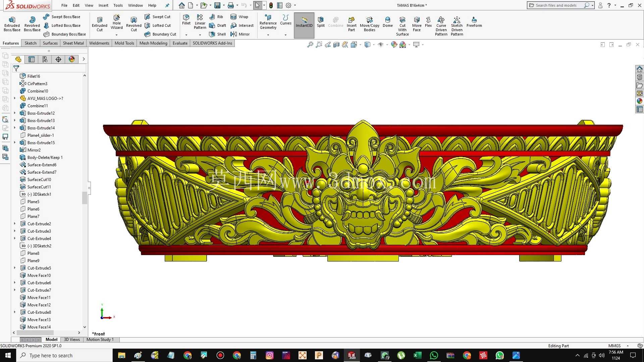Image resolution: width=644 pixels, height=362 pixels.
Task: Open the Hole Wizard tool
Action: [116, 22]
